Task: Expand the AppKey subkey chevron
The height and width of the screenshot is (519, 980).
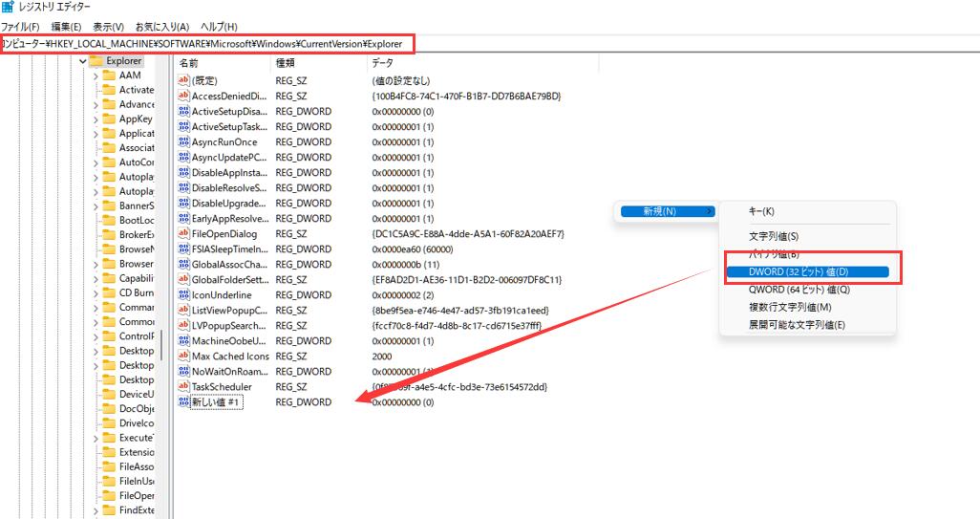Action: 96,119
